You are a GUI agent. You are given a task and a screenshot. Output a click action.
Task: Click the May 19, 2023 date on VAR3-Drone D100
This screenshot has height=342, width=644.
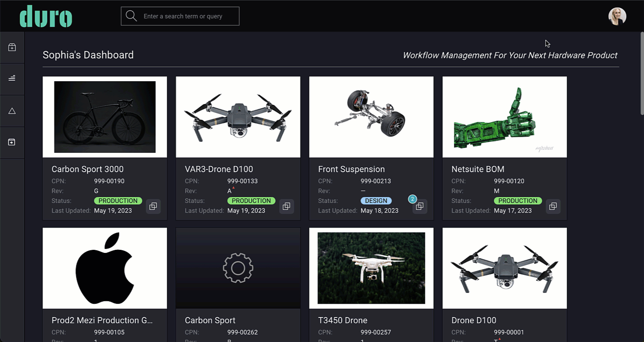[x=246, y=211]
